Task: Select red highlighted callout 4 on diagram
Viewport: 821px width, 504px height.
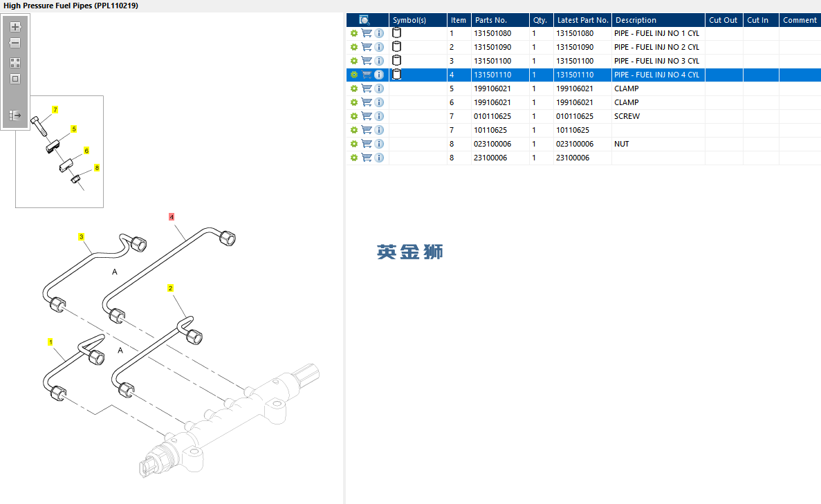Action: pyautogui.click(x=172, y=216)
